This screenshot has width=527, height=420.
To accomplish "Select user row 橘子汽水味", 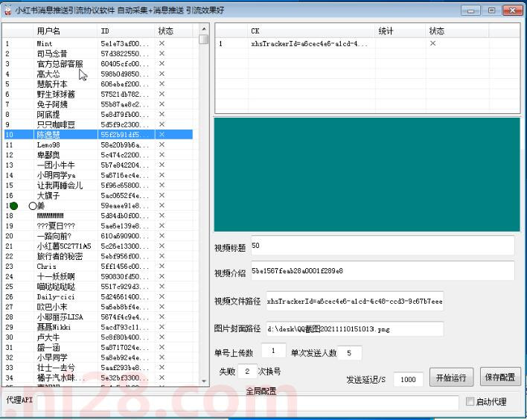I will pyautogui.click(x=98, y=378).
